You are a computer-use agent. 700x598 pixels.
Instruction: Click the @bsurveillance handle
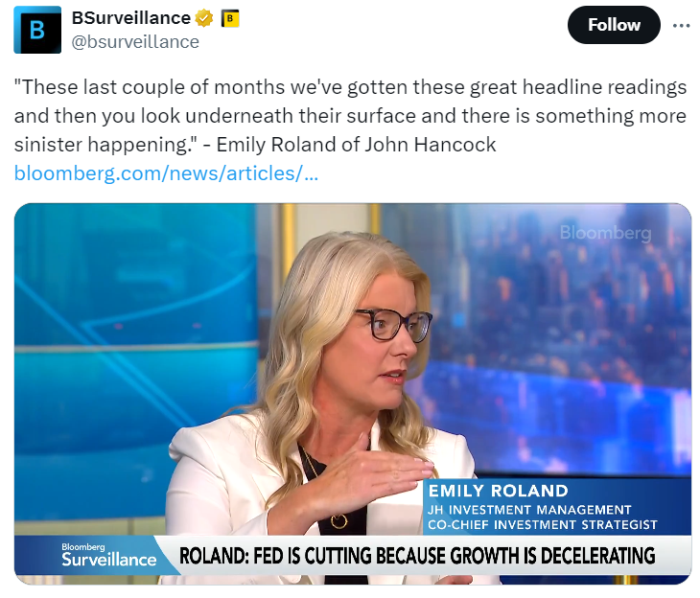pyautogui.click(x=135, y=42)
